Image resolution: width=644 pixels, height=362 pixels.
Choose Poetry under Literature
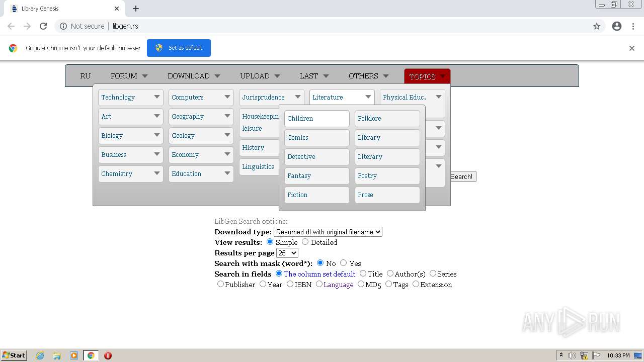[x=387, y=176]
